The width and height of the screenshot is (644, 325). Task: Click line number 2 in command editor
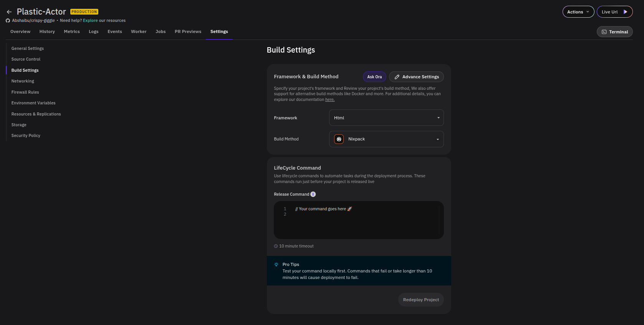pos(285,214)
